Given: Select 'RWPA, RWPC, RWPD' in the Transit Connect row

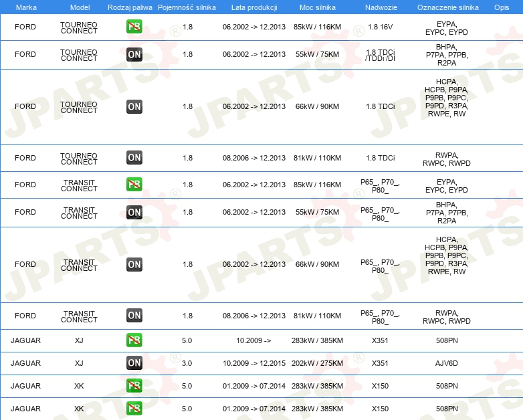Looking at the screenshot, I should 447,317.
